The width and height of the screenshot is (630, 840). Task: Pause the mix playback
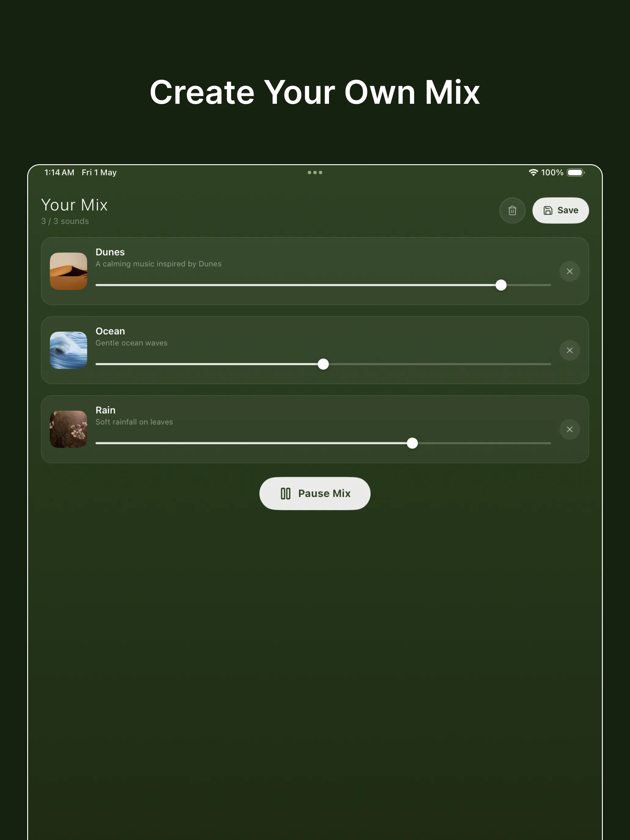pyautogui.click(x=315, y=493)
